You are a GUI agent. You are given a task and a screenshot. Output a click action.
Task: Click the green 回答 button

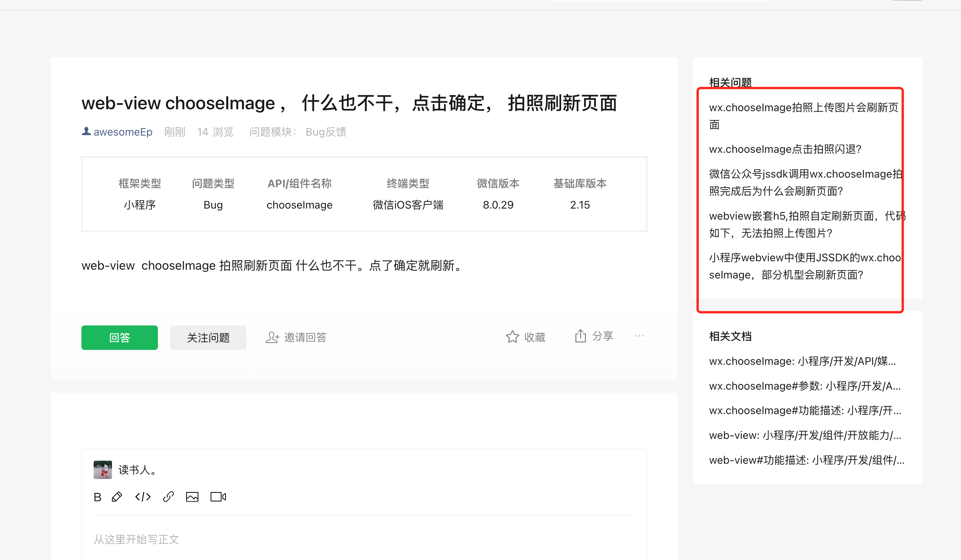[120, 338]
